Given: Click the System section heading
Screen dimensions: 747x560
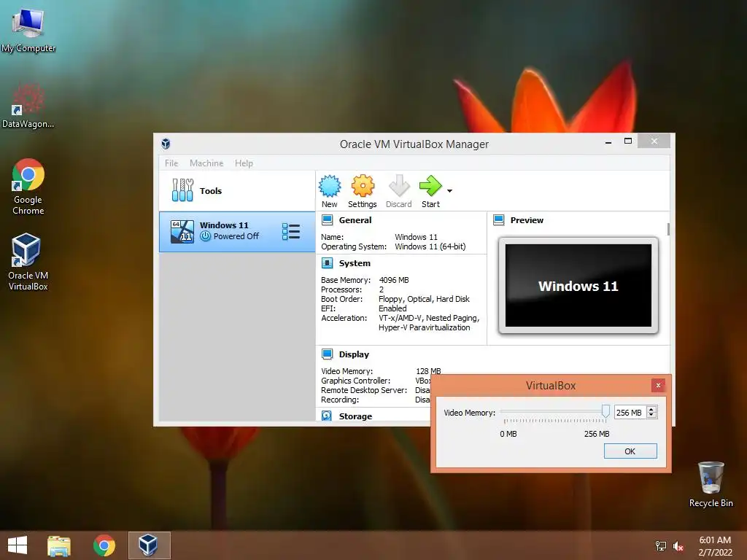Looking at the screenshot, I should [x=355, y=263].
